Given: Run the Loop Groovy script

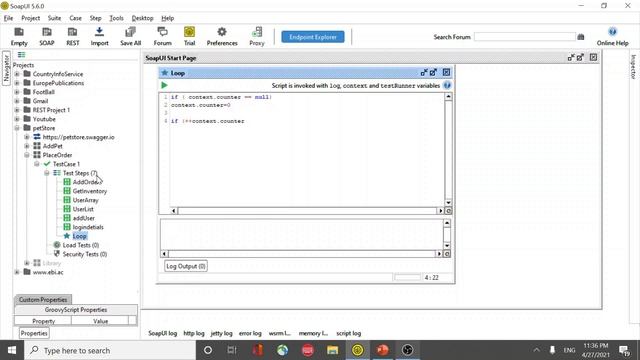Looking at the screenshot, I should coord(164,85).
